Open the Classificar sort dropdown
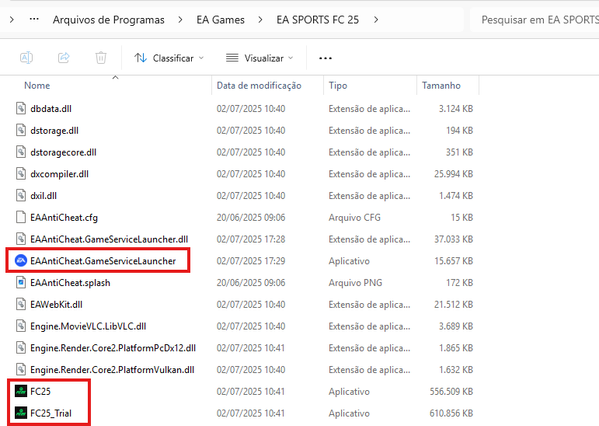599x426 pixels. [169, 58]
